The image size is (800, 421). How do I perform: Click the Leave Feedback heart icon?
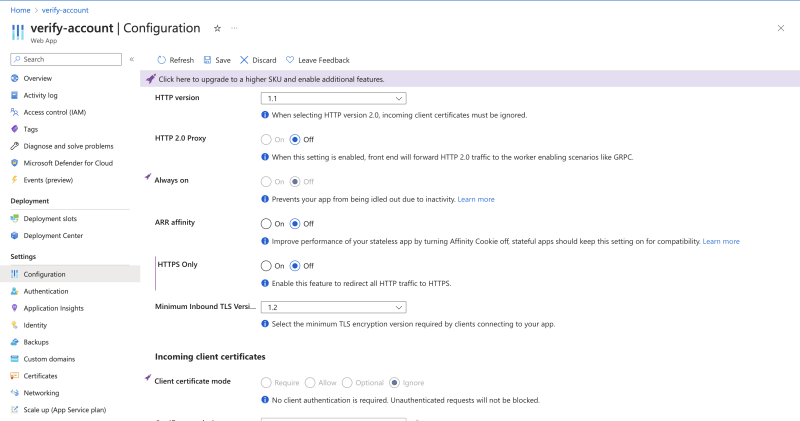[x=290, y=60]
